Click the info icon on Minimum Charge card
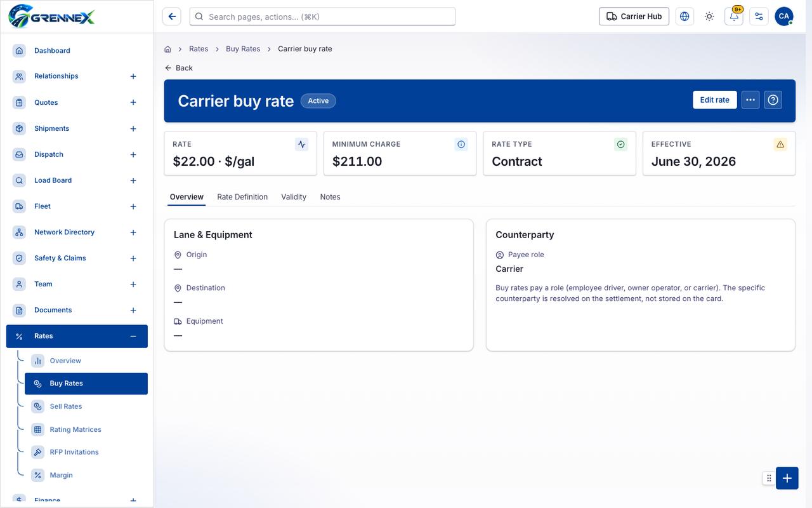The image size is (812, 508). (x=461, y=144)
